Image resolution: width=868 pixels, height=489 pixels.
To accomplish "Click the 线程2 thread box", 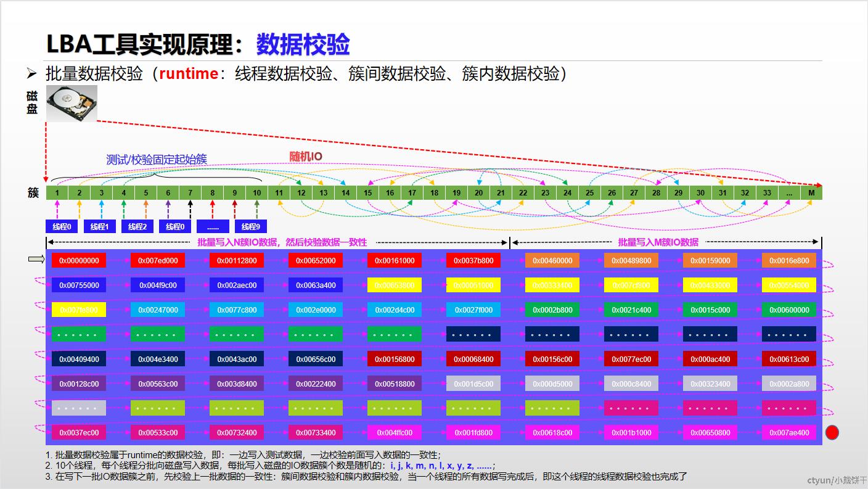I will point(137,226).
